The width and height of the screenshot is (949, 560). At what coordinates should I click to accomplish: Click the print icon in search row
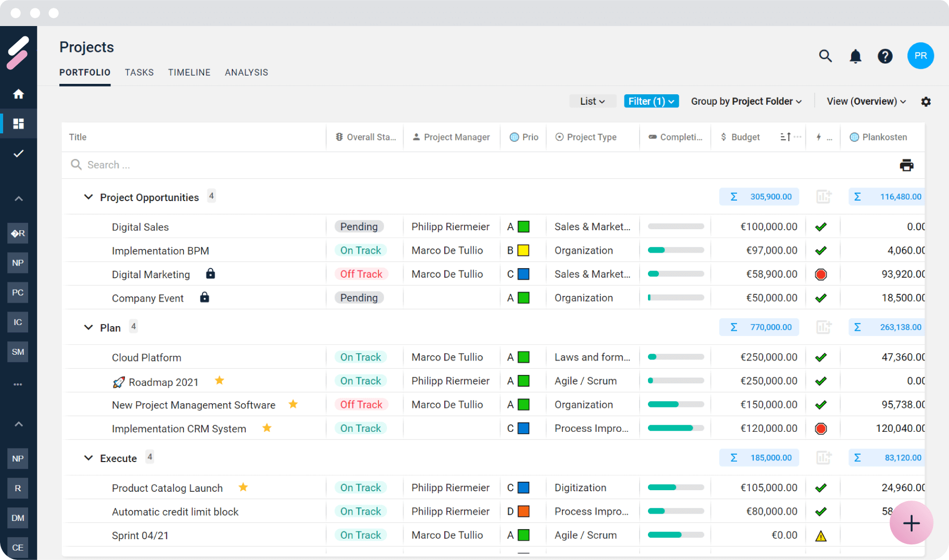pyautogui.click(x=906, y=165)
